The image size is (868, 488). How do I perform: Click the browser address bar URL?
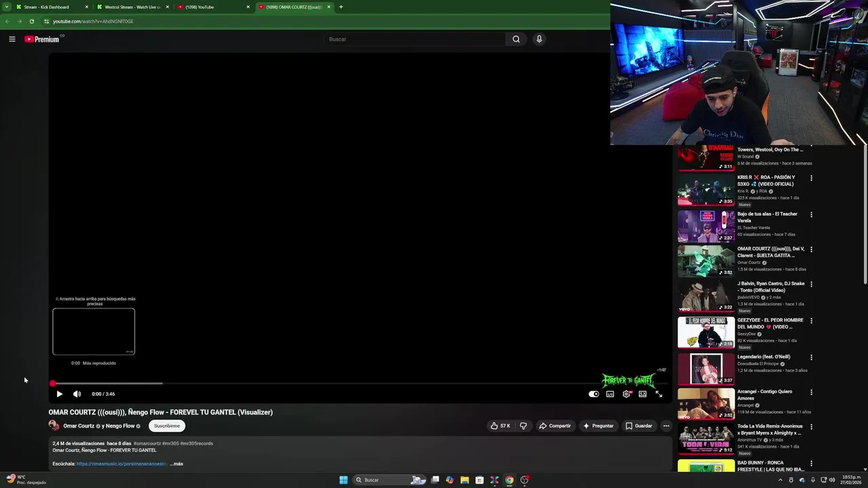(x=93, y=21)
